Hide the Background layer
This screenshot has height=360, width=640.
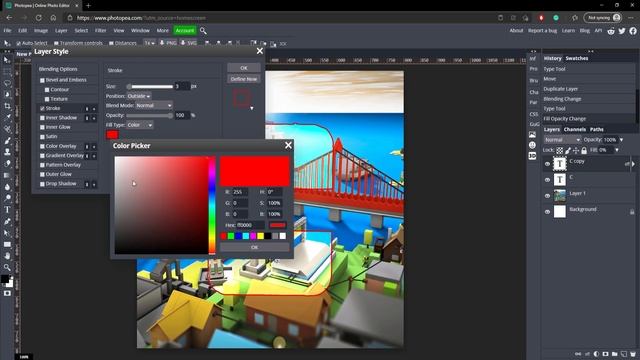pyautogui.click(x=547, y=212)
